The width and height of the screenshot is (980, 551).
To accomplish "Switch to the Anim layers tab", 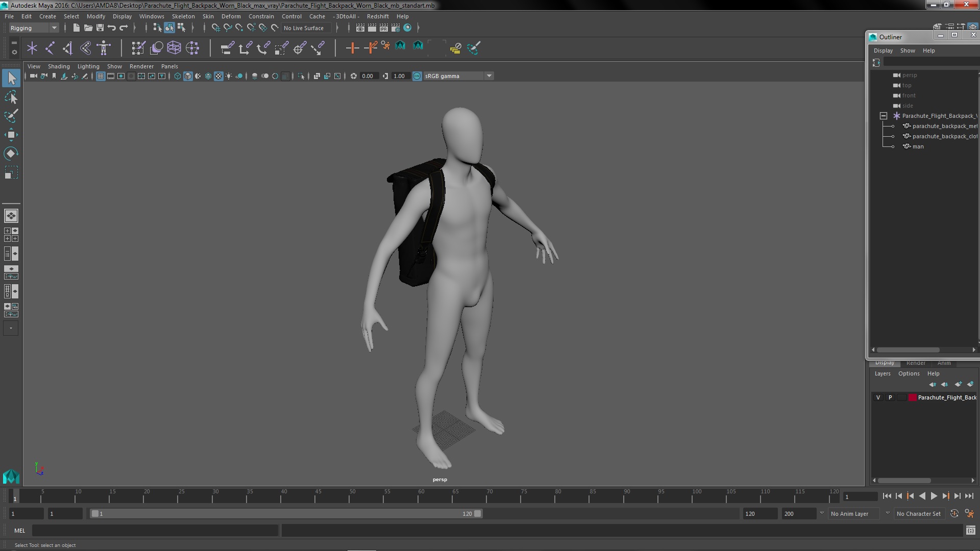I will tap(944, 363).
